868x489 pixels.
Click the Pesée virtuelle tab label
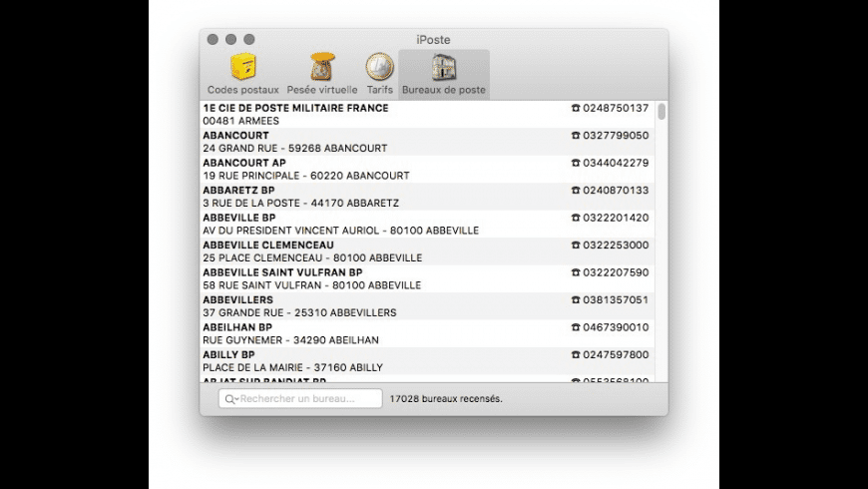[x=322, y=90]
